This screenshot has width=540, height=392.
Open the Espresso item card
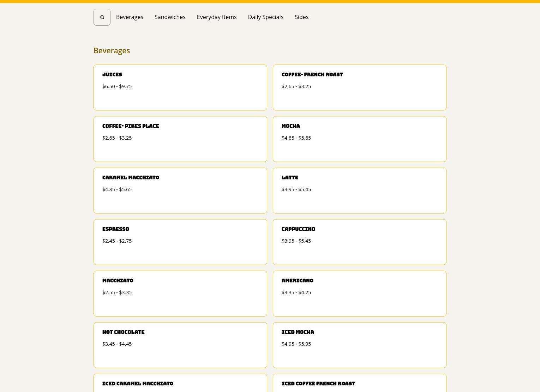pyautogui.click(x=180, y=242)
